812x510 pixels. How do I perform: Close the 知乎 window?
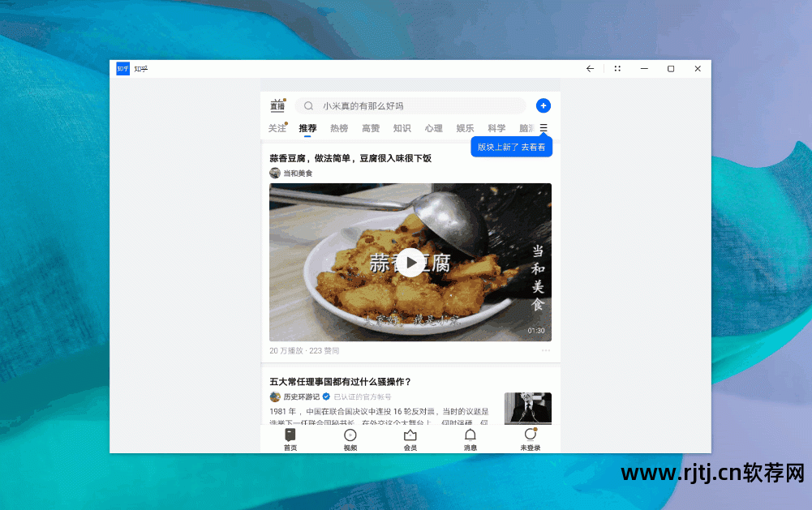(698, 69)
